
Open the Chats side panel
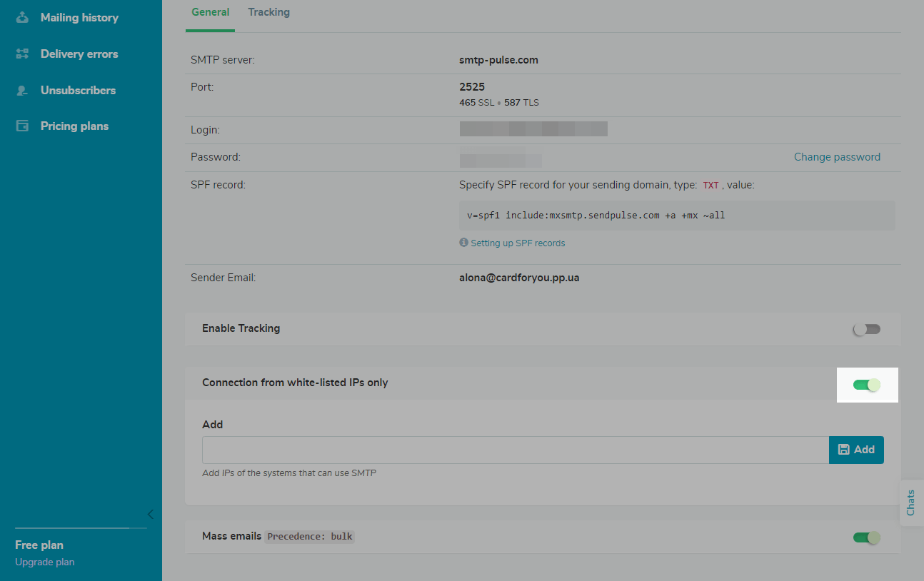(x=910, y=502)
